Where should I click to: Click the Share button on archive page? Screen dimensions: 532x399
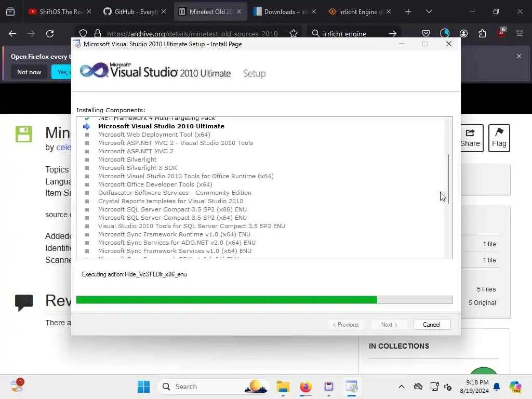coord(471,138)
